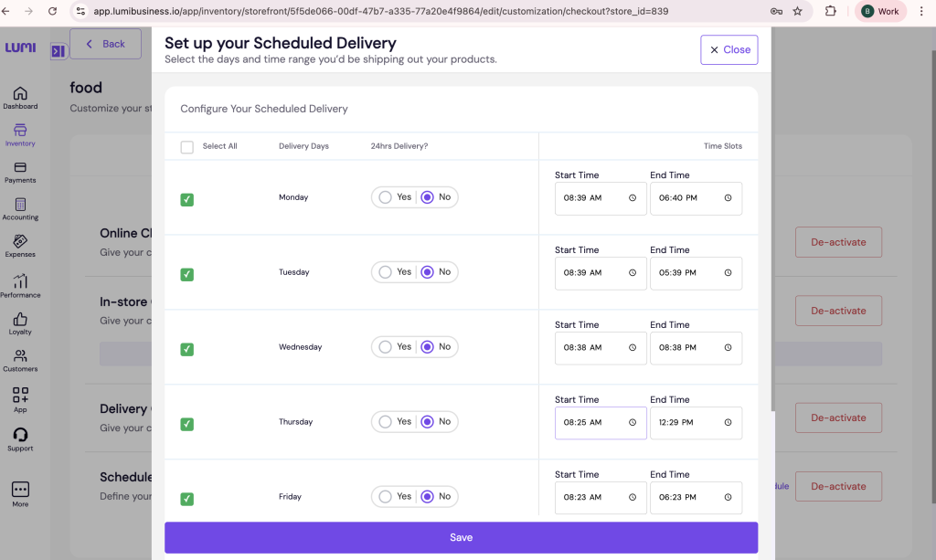Uncheck the Wednesday delivery checkbox
Screen dimensions: 936x560
click(x=186, y=346)
